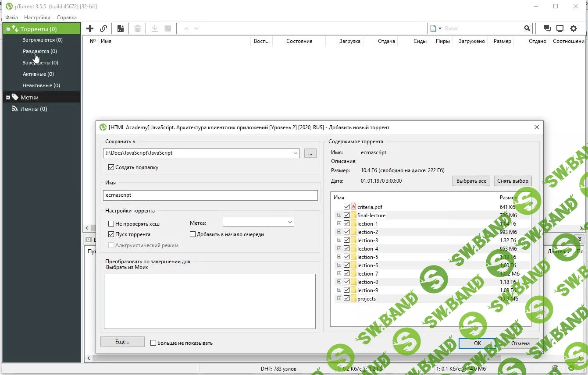This screenshot has width=588, height=375.
Task: Click the RSS feeds icon next to Ленты
Action: coord(14,109)
